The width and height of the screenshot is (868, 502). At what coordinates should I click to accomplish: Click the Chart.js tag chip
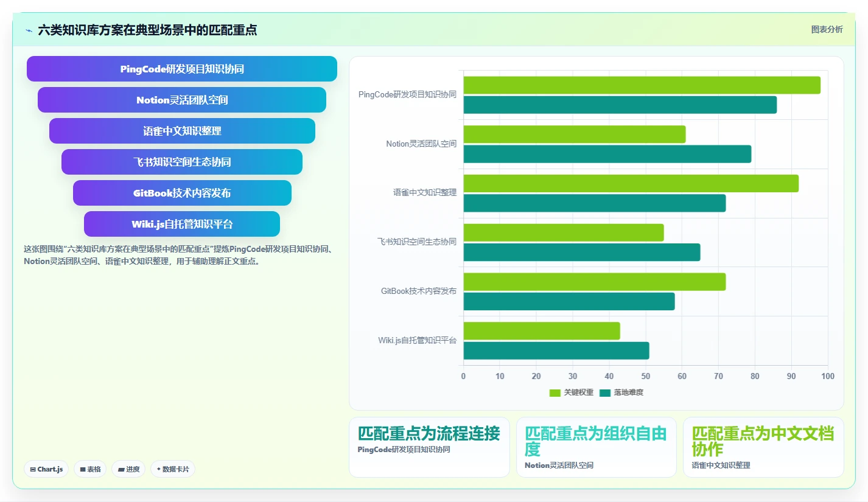(x=46, y=469)
